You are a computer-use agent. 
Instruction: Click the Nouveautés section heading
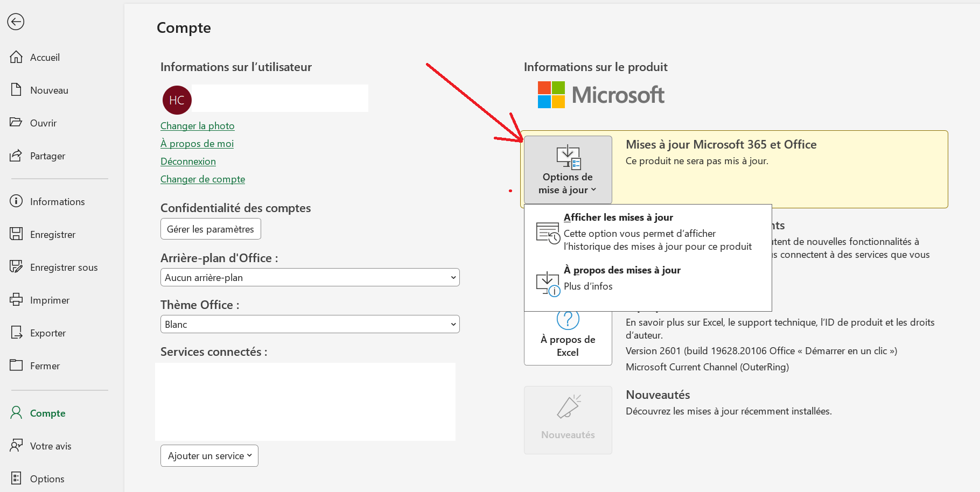[x=657, y=395]
